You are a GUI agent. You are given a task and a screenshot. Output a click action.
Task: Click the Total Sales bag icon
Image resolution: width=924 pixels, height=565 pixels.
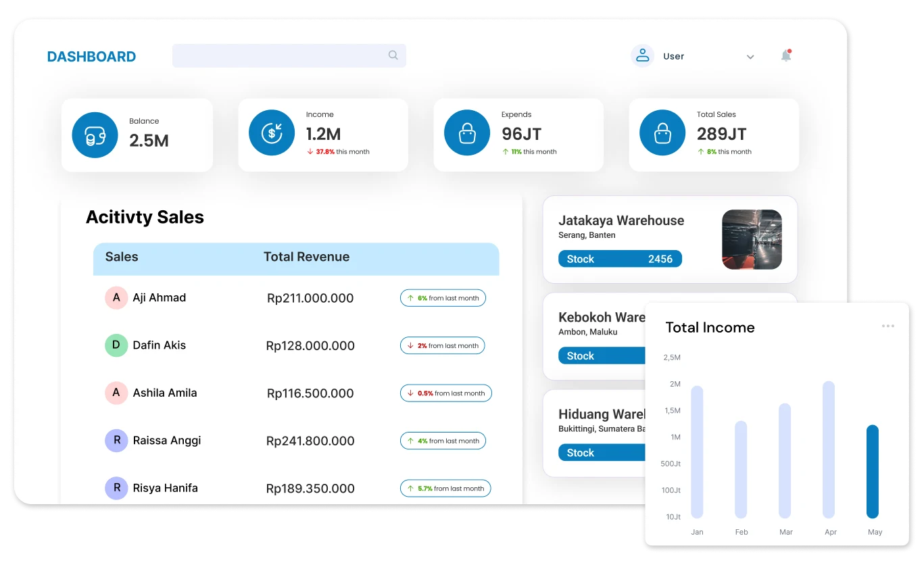pyautogui.click(x=662, y=133)
